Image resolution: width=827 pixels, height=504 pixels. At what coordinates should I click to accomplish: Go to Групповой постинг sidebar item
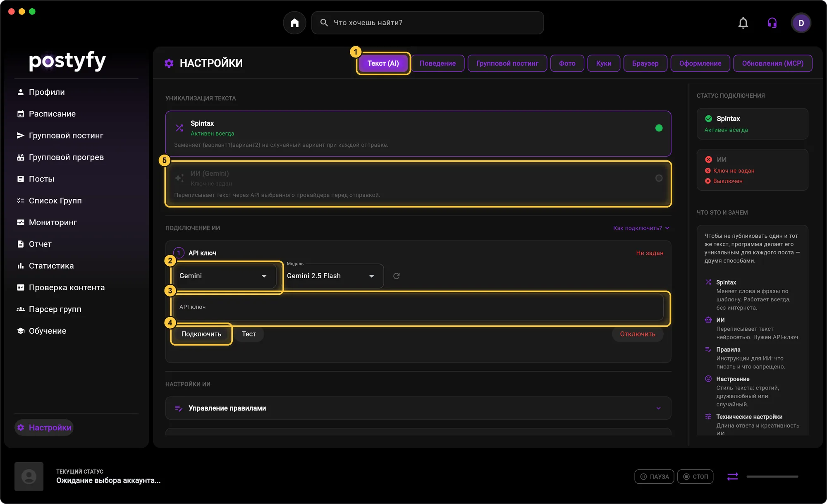pos(60,136)
